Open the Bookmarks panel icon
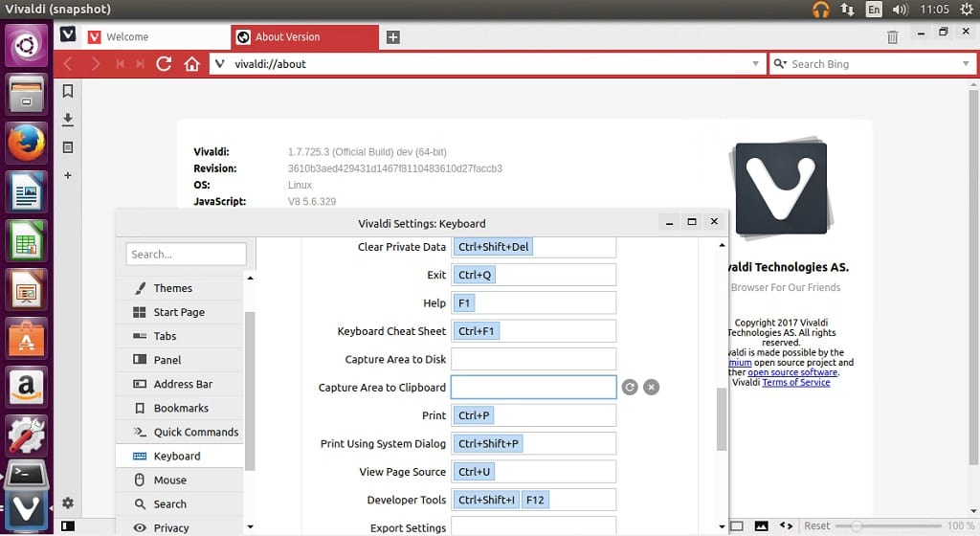 [68, 92]
